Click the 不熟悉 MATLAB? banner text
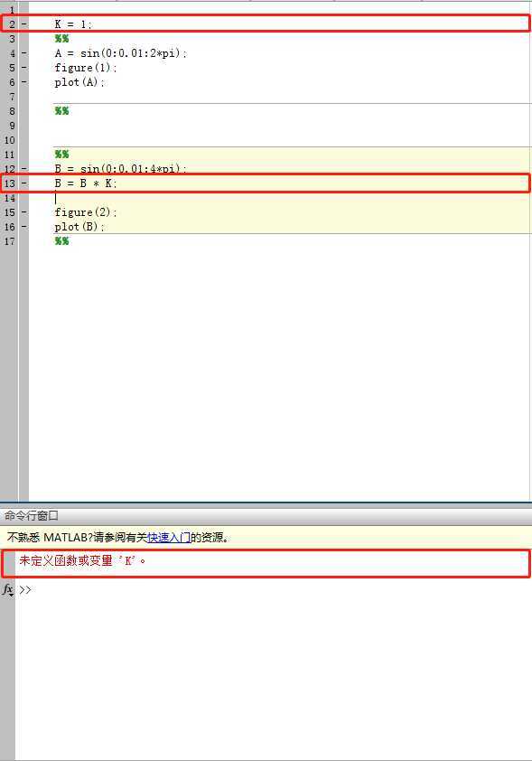This screenshot has width=532, height=761. (x=118, y=537)
